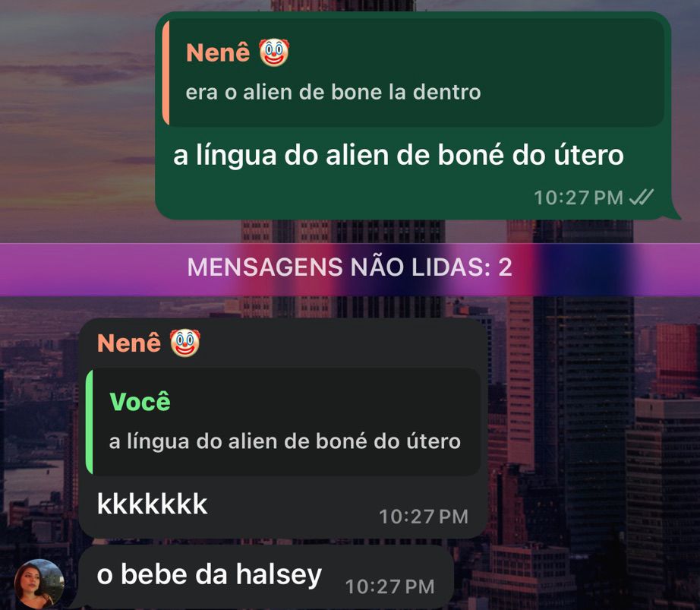Jump to the quoted 'Você' reply block
Screen dimensions: 700x610
point(283,421)
